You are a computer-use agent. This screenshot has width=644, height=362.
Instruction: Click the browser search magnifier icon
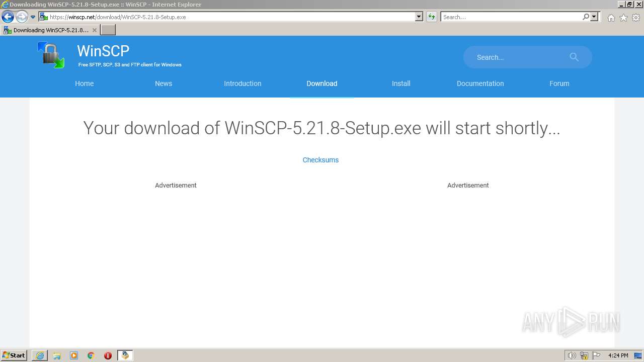coord(586,17)
